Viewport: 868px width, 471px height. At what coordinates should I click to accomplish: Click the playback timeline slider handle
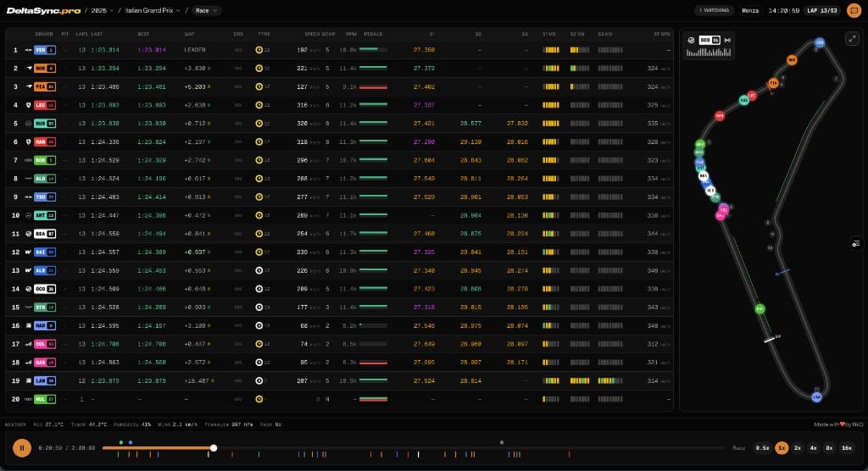(214, 447)
